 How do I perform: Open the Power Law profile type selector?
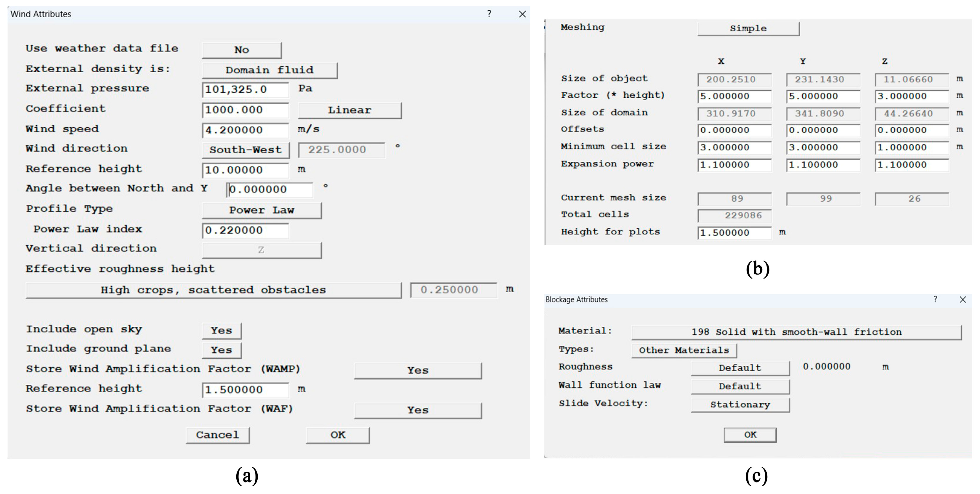pos(261,210)
